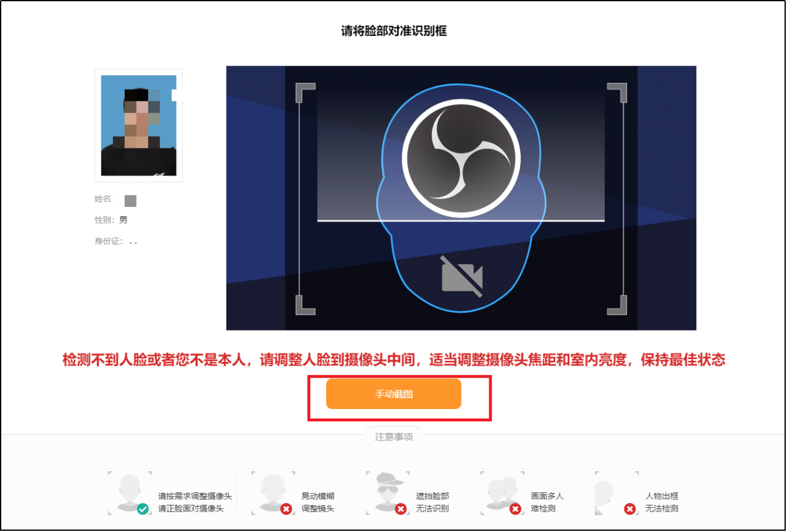Screen dimensions: 787x532
Task: Click the blurred avatar for 晃动模糊
Action: click(x=272, y=492)
